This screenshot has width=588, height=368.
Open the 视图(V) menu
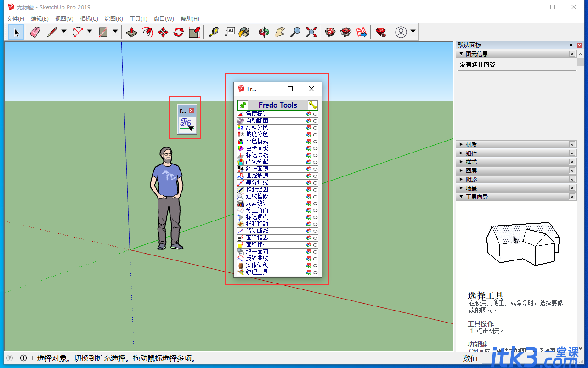[x=64, y=19]
